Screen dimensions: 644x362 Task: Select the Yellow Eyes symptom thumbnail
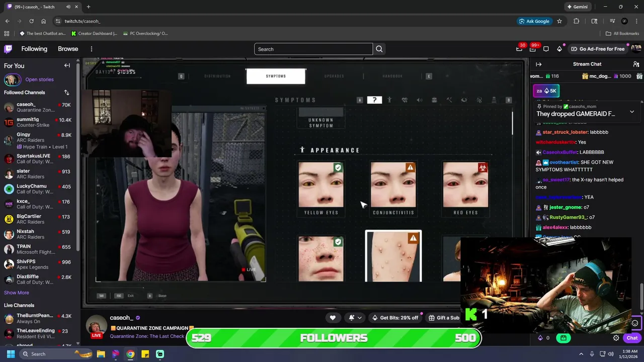pos(321,185)
